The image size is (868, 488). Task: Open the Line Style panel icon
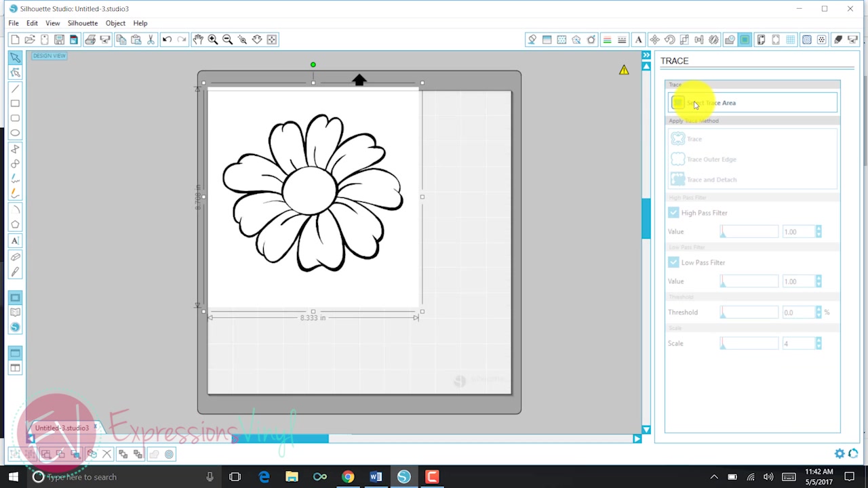click(x=622, y=40)
